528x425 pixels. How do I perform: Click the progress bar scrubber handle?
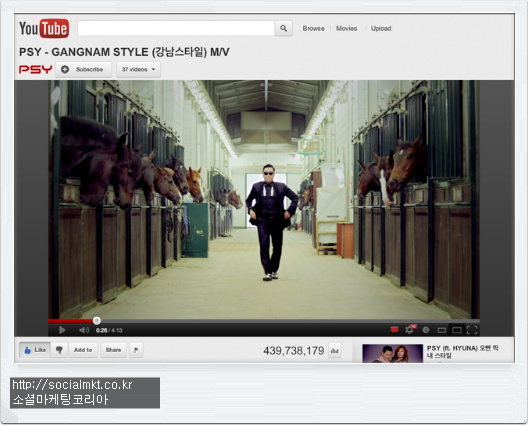[x=97, y=321]
